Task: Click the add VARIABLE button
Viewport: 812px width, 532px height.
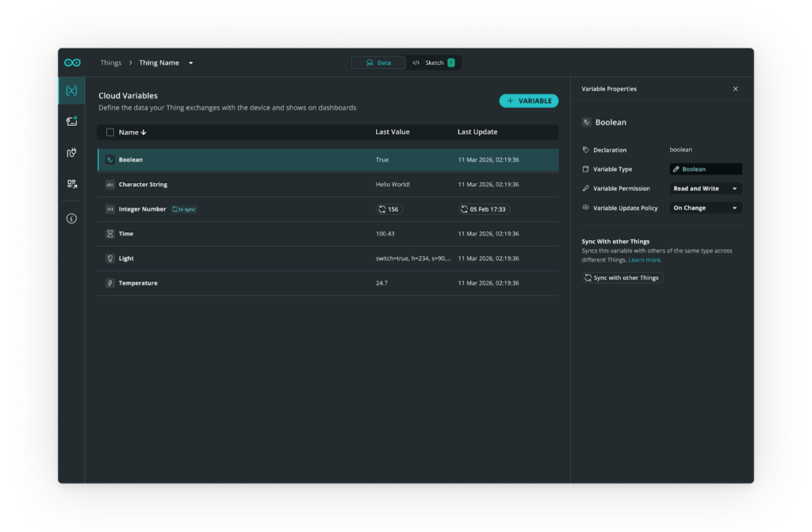Action: 529,101
